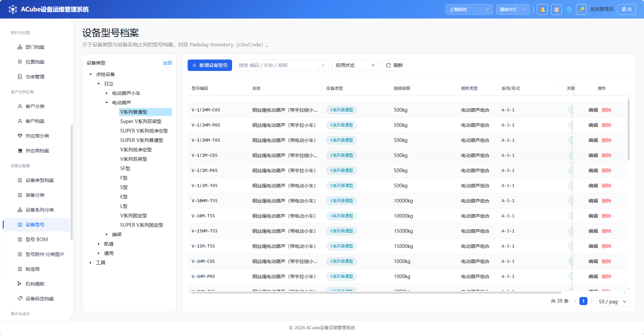Open the 50 / page size dropdown
Screen dimensions: 644x335
pyautogui.click(x=613, y=301)
